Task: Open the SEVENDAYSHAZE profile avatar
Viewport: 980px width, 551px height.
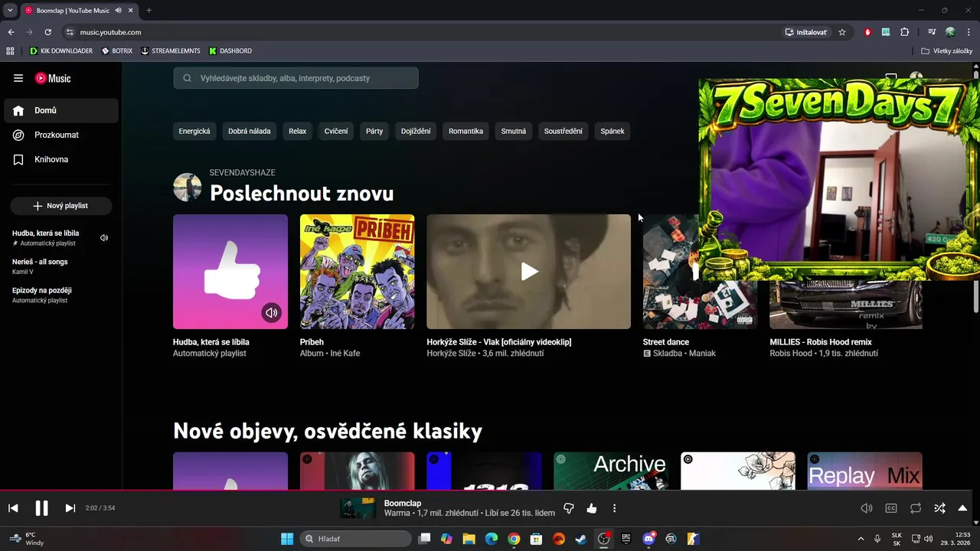Action: click(x=188, y=187)
